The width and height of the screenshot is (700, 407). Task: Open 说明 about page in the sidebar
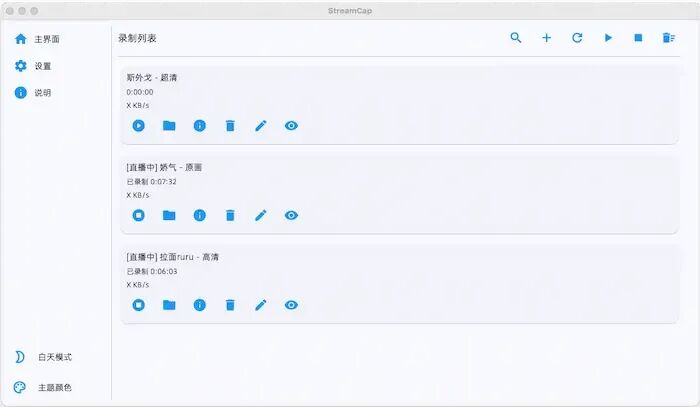[x=33, y=93]
